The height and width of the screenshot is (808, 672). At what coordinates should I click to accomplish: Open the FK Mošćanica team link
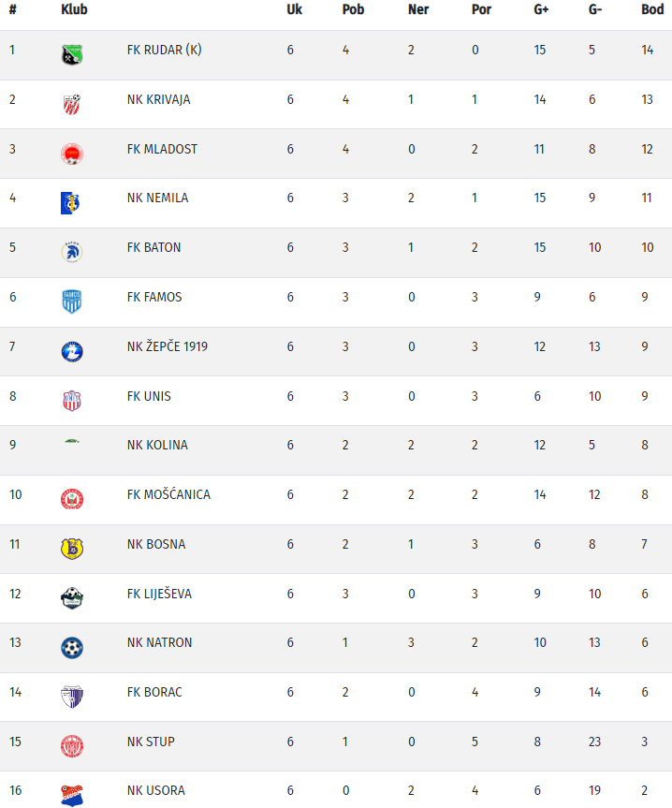pos(168,494)
